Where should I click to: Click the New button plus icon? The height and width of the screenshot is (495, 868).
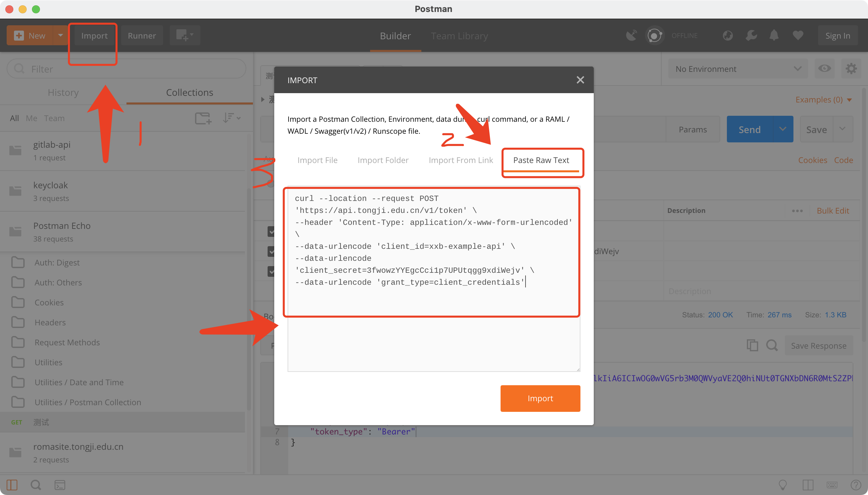pos(19,35)
